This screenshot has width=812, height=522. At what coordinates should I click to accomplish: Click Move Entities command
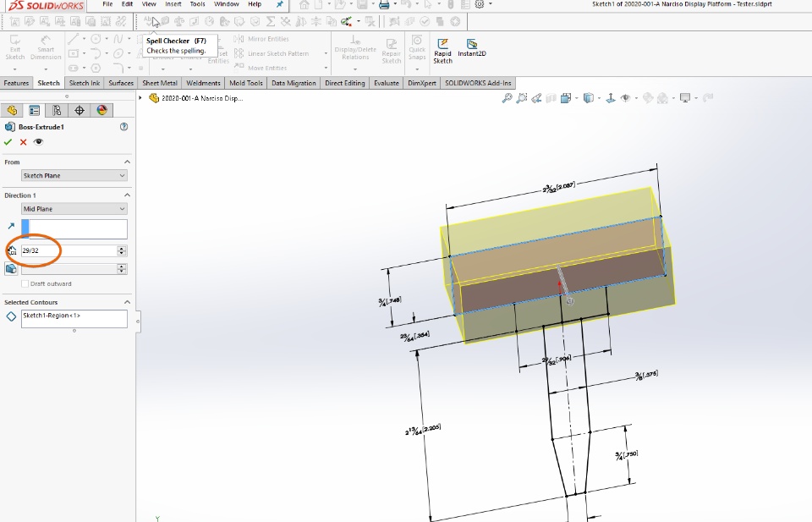(261, 68)
